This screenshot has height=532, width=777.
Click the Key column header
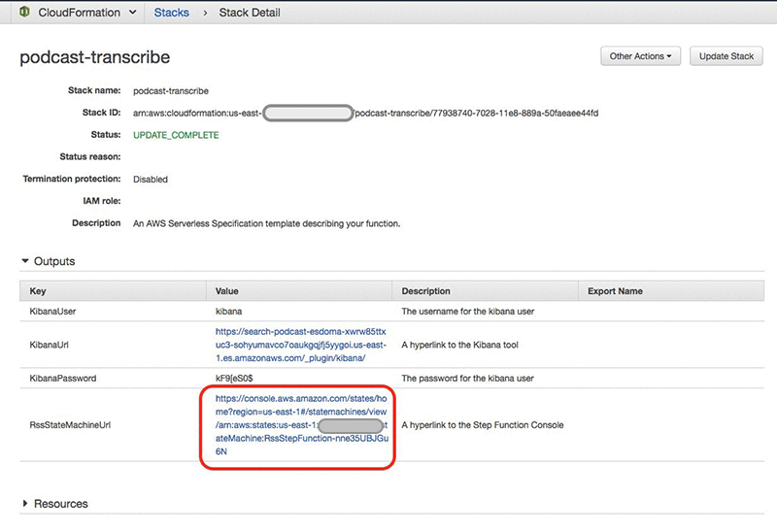tap(113, 291)
